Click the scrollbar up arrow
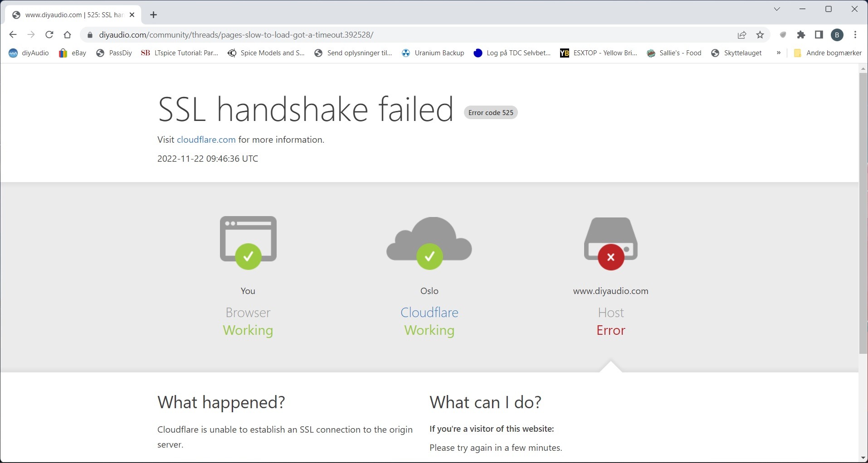The height and width of the screenshot is (463, 868). [x=863, y=68]
